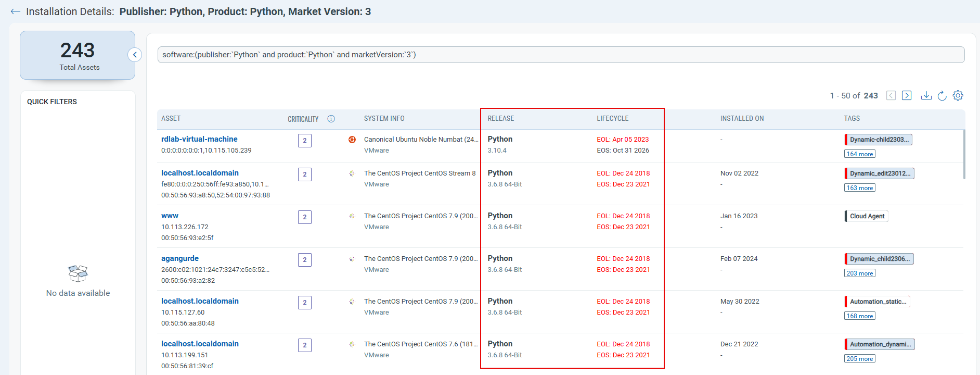Screen dimensions: 980x375
Task: Click the TAGS column header
Action: point(852,119)
